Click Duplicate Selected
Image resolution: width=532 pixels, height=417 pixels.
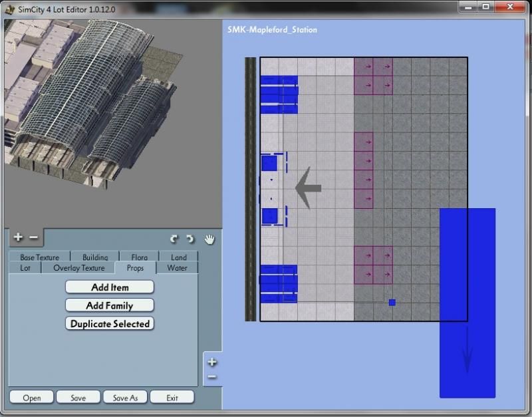[x=110, y=324]
